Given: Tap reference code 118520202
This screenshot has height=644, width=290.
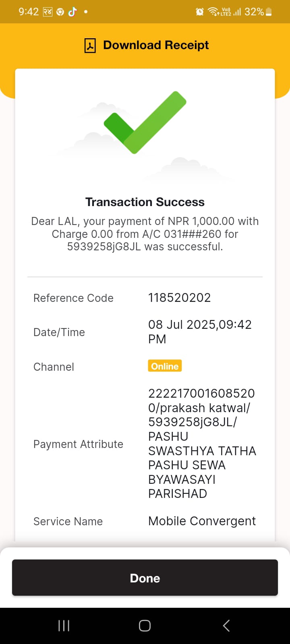Looking at the screenshot, I should tap(180, 297).
